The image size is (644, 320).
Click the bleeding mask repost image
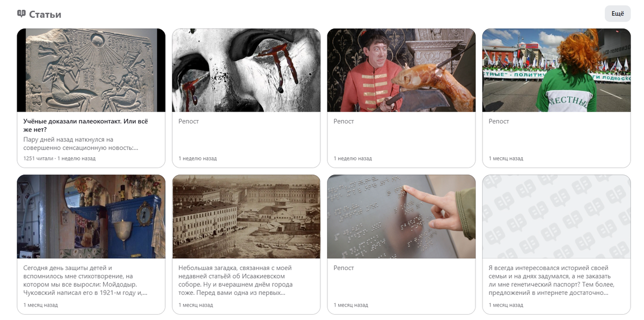click(x=246, y=70)
